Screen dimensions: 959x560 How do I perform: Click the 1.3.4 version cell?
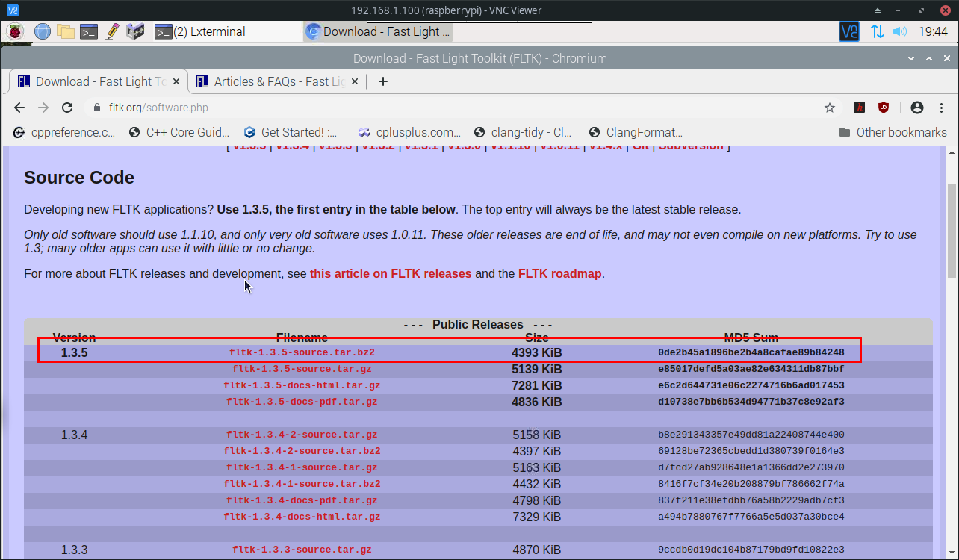(x=75, y=435)
